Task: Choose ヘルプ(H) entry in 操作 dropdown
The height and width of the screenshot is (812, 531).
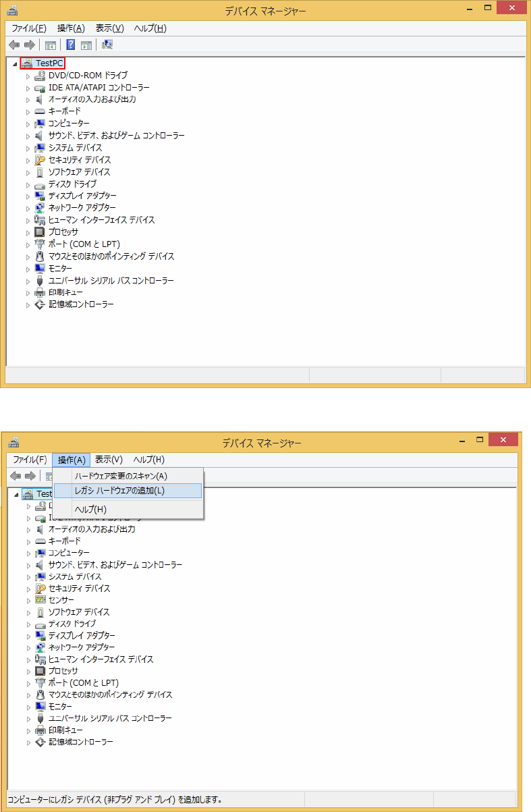Action: pyautogui.click(x=128, y=509)
